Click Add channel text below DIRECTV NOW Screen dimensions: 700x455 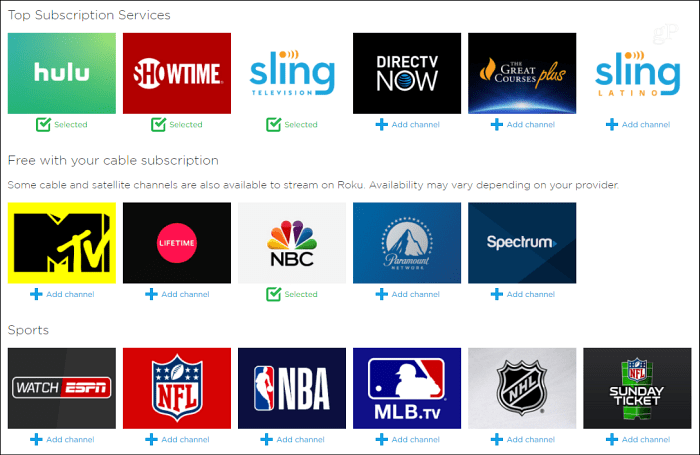[x=416, y=125]
